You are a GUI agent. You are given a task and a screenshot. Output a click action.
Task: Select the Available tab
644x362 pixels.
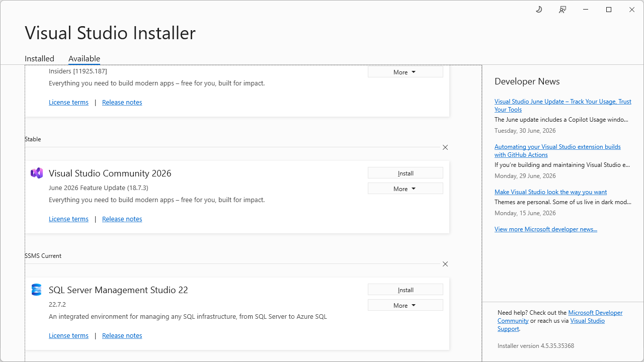click(84, 58)
